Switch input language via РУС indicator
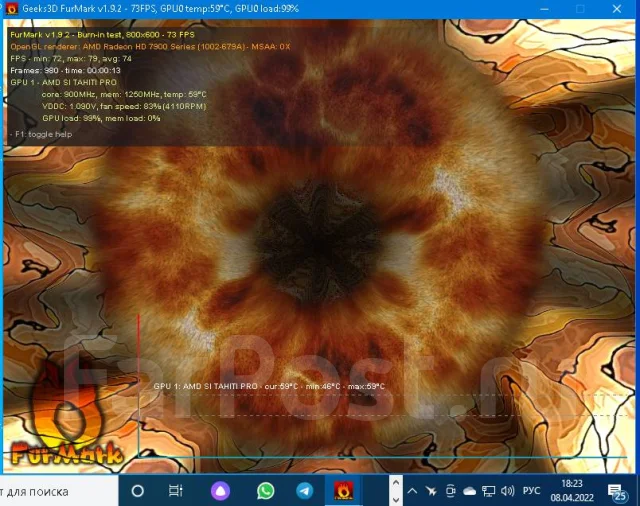Screen dimensions: 640x506 pyautogui.click(x=531, y=491)
